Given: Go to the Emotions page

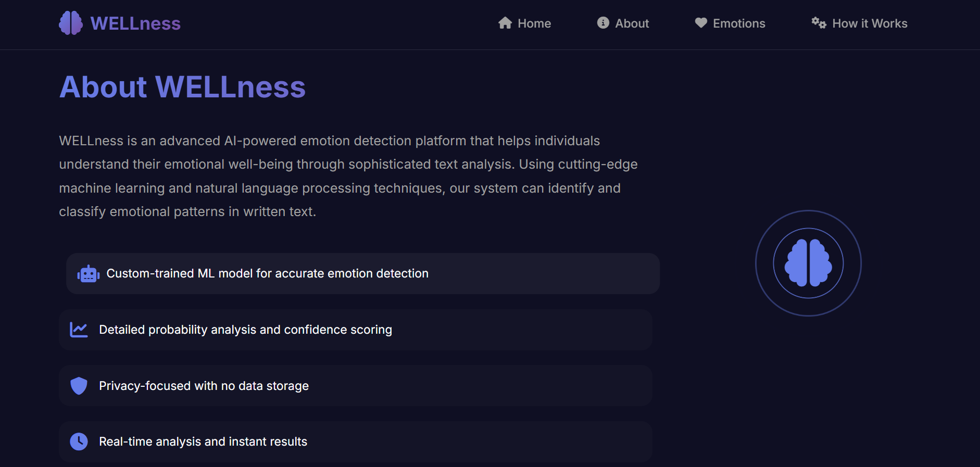Looking at the screenshot, I should [739, 23].
